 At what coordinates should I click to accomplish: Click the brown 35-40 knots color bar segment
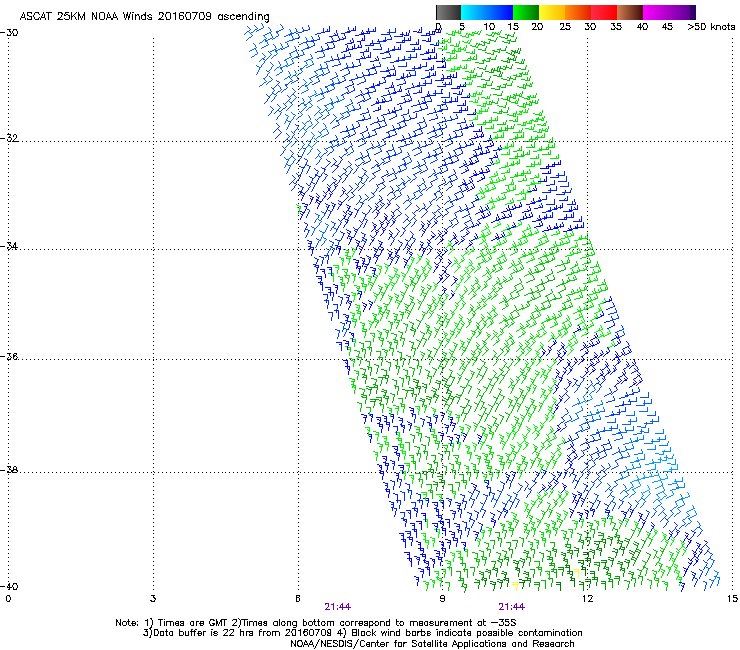[630, 12]
